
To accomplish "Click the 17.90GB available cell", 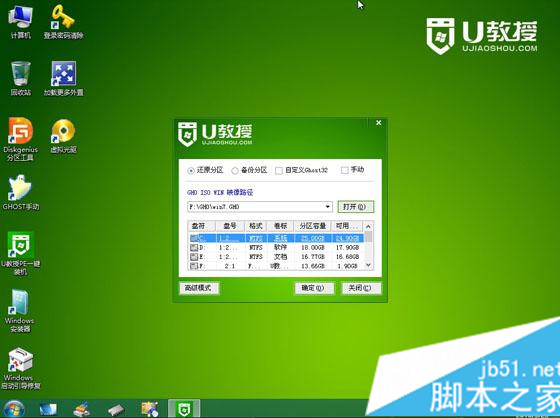I will 347,248.
